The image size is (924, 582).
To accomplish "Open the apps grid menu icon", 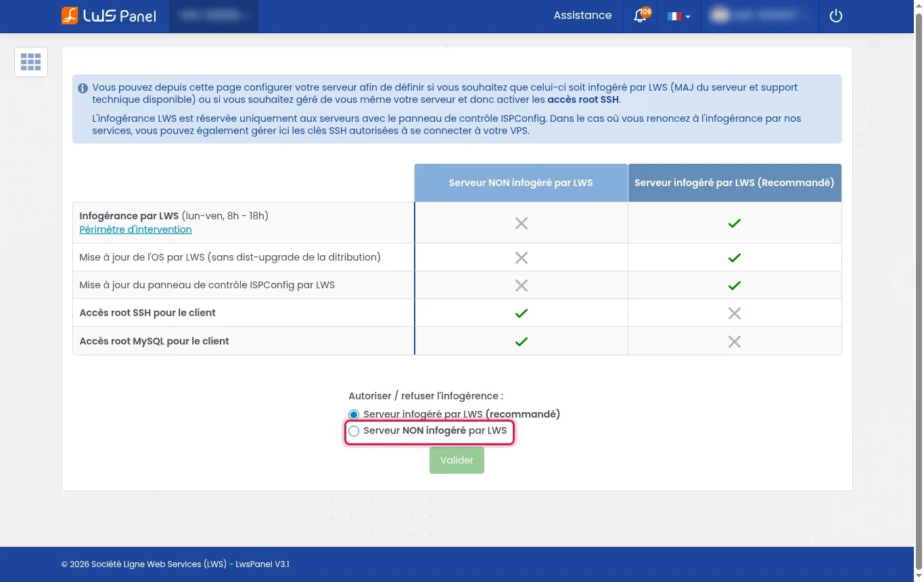I will click(31, 62).
